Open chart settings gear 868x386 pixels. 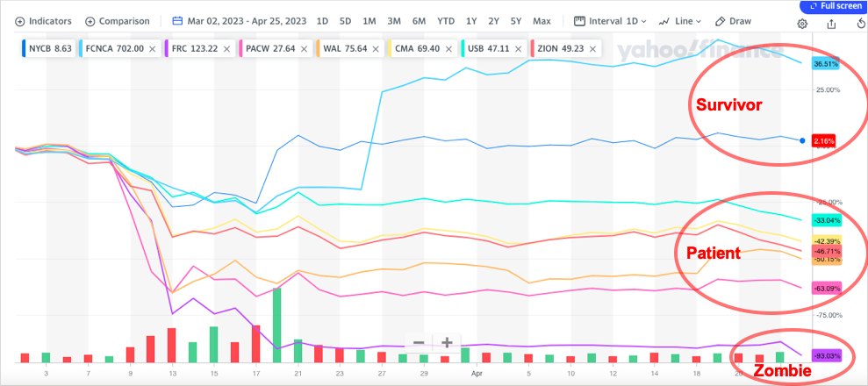[803, 24]
